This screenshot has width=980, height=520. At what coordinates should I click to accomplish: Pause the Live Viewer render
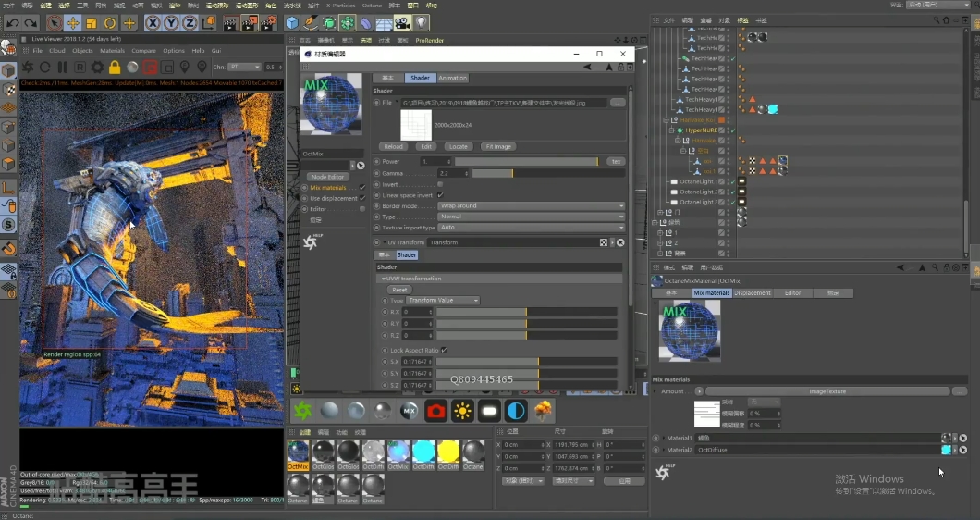click(63, 68)
